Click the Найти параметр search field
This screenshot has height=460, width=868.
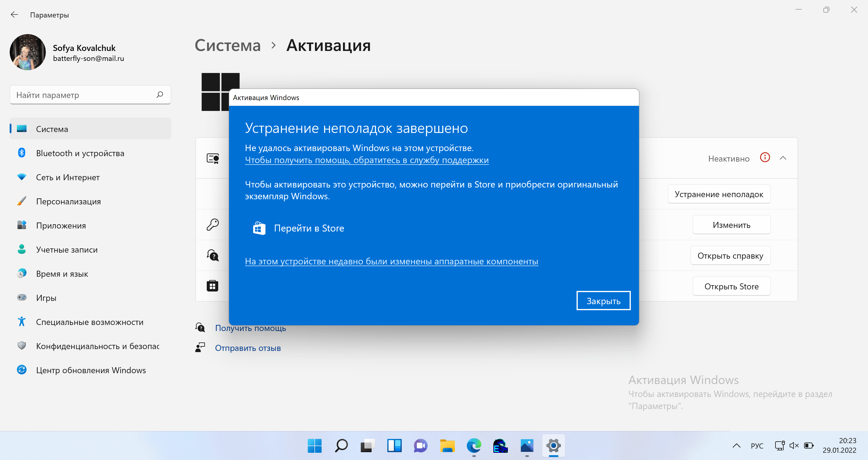tap(90, 95)
